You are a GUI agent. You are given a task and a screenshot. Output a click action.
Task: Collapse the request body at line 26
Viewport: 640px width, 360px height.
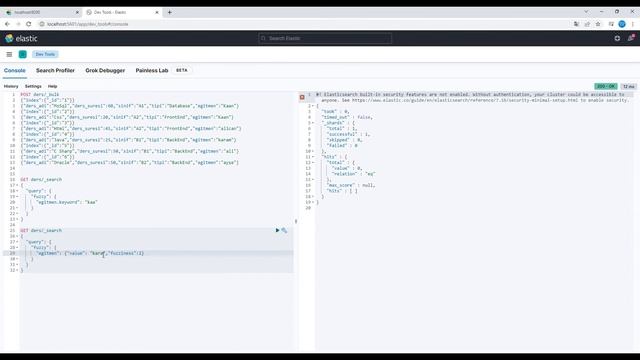pos(17,236)
